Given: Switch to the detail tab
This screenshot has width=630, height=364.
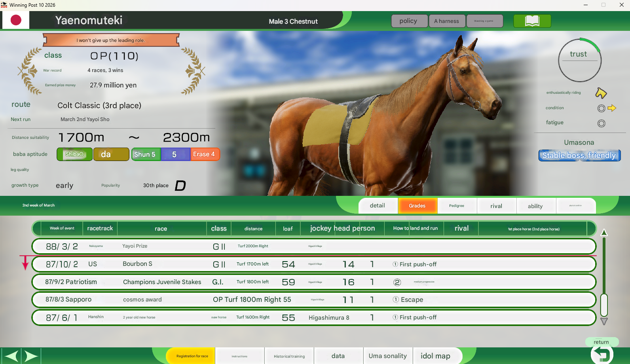Looking at the screenshot, I should [378, 206].
